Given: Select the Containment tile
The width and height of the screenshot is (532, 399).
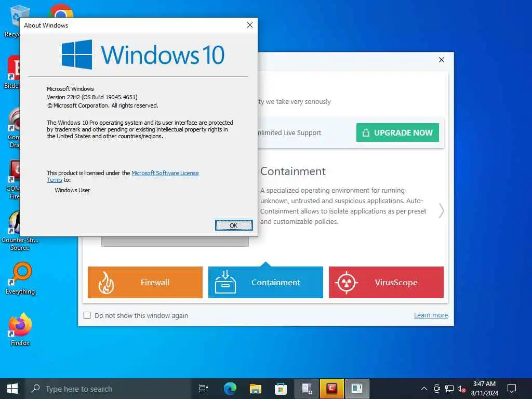Looking at the screenshot, I should point(265,282).
